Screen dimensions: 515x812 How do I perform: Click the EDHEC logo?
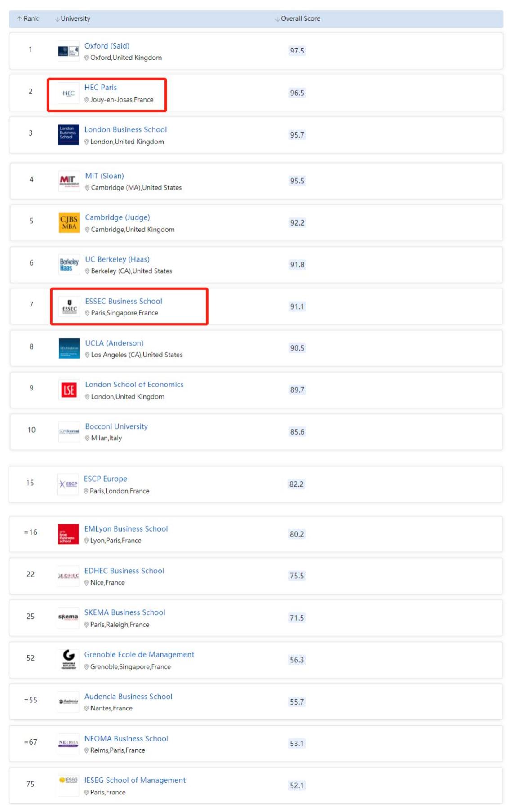[68, 576]
